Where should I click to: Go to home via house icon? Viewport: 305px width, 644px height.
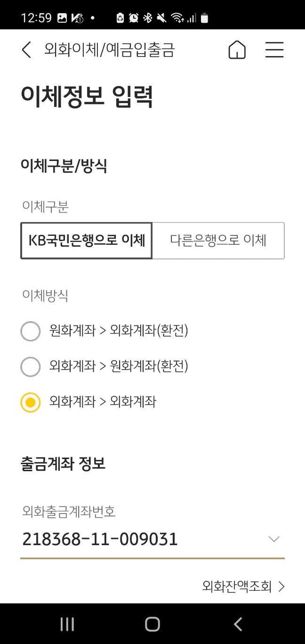[x=237, y=50]
